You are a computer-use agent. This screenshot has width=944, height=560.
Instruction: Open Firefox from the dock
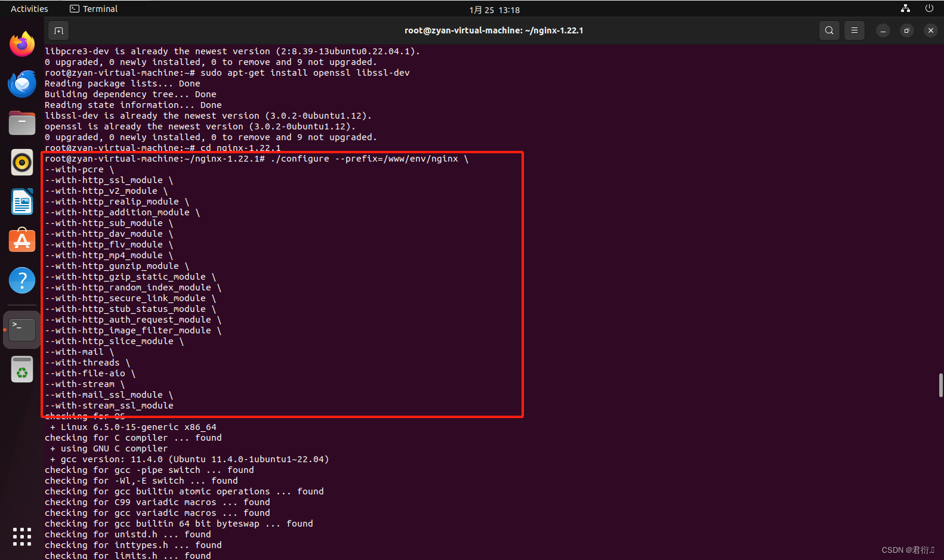coord(22,44)
